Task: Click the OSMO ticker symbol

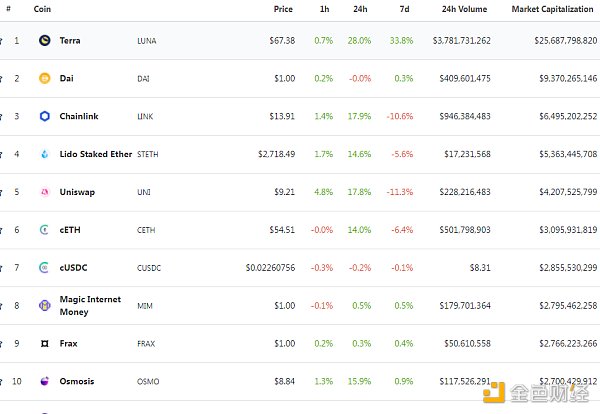Action: tap(148, 381)
